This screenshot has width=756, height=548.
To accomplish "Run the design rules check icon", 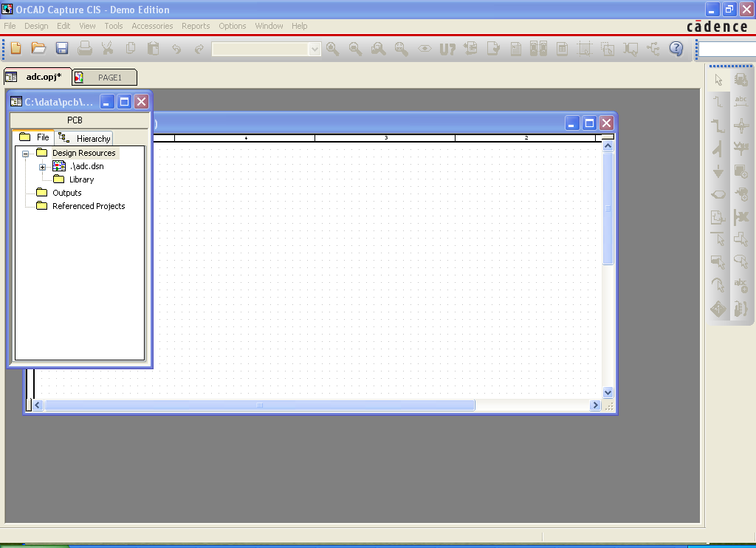I will [x=492, y=48].
